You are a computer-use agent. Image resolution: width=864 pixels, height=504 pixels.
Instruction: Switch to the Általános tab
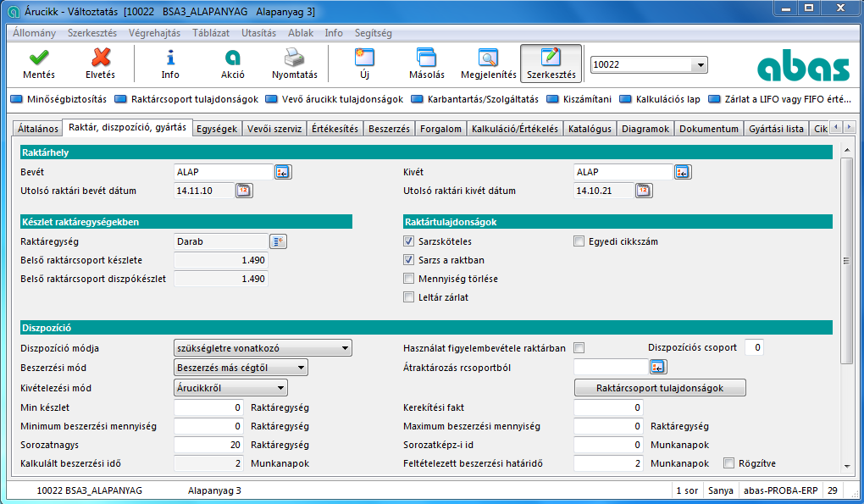tap(37, 129)
